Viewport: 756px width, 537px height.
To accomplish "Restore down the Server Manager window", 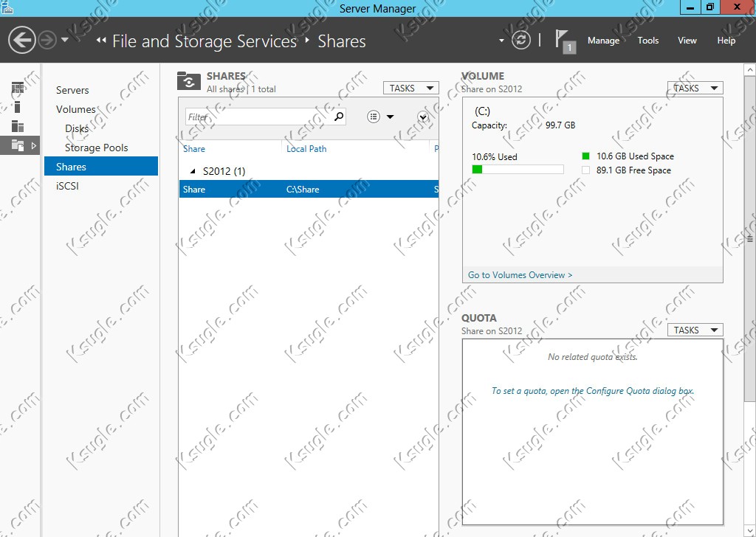I will coord(709,7).
